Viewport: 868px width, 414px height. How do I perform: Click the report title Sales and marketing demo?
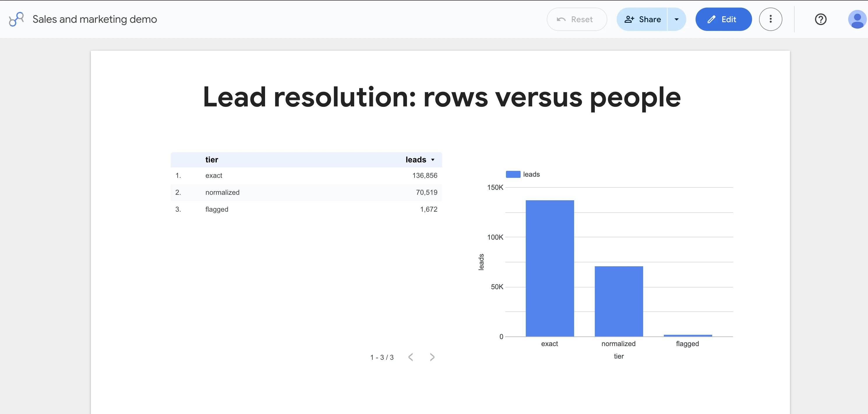coord(95,19)
